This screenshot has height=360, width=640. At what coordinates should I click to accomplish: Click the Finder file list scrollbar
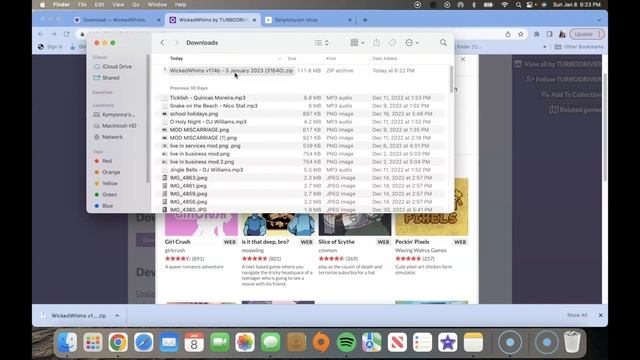pyautogui.click(x=451, y=79)
